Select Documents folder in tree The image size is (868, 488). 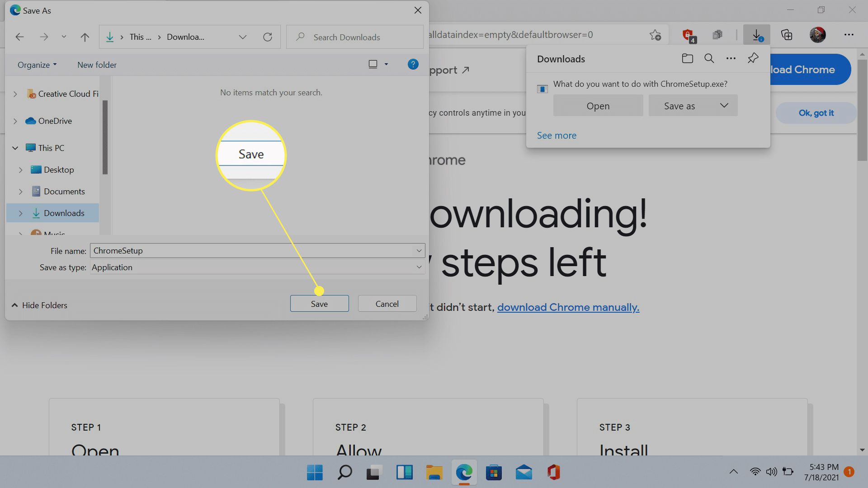pyautogui.click(x=58, y=192)
